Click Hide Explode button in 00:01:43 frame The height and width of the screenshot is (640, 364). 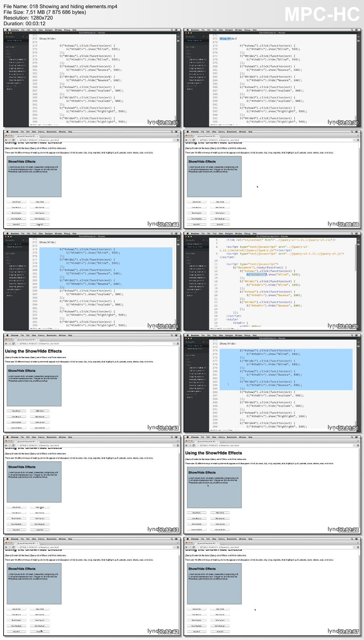[x=40, y=422]
